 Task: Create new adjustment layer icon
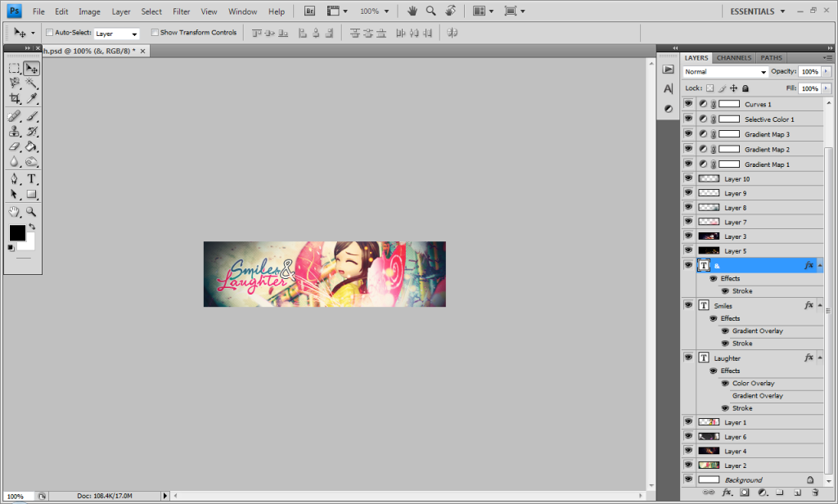763,493
